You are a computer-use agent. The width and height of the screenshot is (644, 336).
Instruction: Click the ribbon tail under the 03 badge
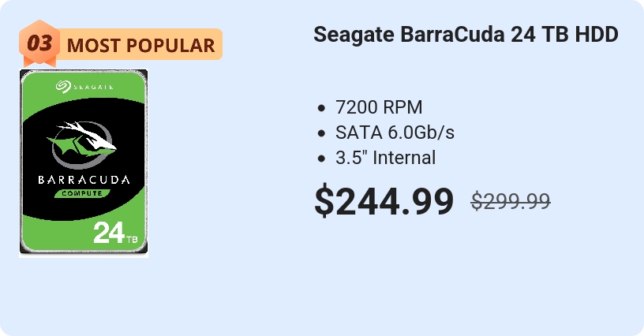coord(39,63)
